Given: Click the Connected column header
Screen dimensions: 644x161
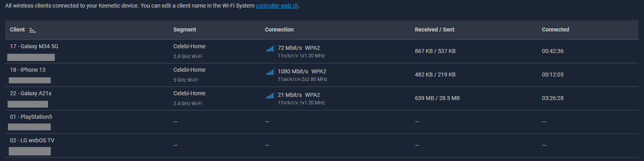Looking at the screenshot, I should pos(555,29).
